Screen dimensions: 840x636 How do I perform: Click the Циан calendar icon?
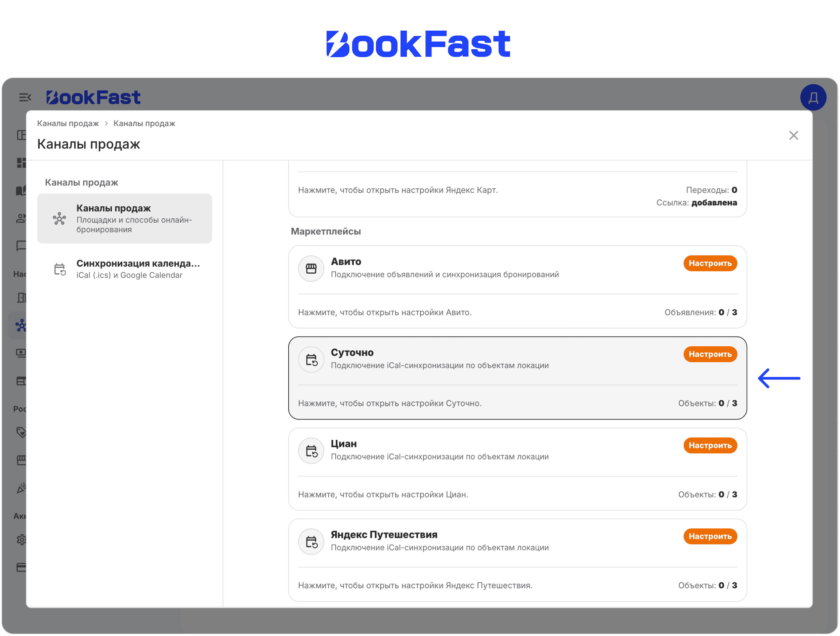pyautogui.click(x=311, y=451)
